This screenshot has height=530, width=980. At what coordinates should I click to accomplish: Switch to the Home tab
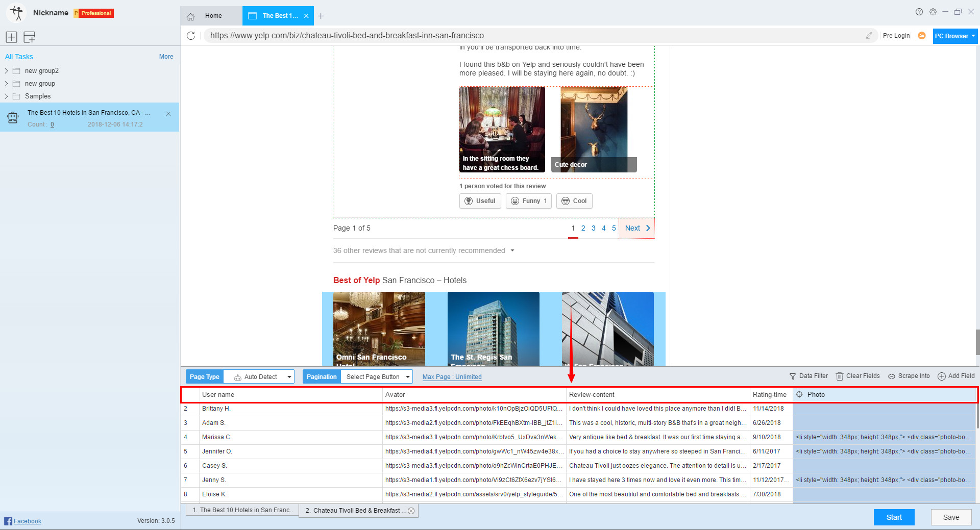point(211,16)
